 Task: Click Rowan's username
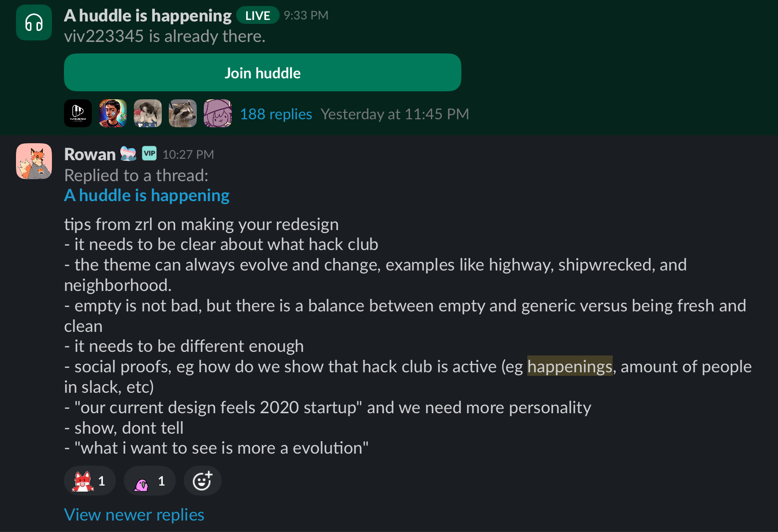pyautogui.click(x=90, y=154)
